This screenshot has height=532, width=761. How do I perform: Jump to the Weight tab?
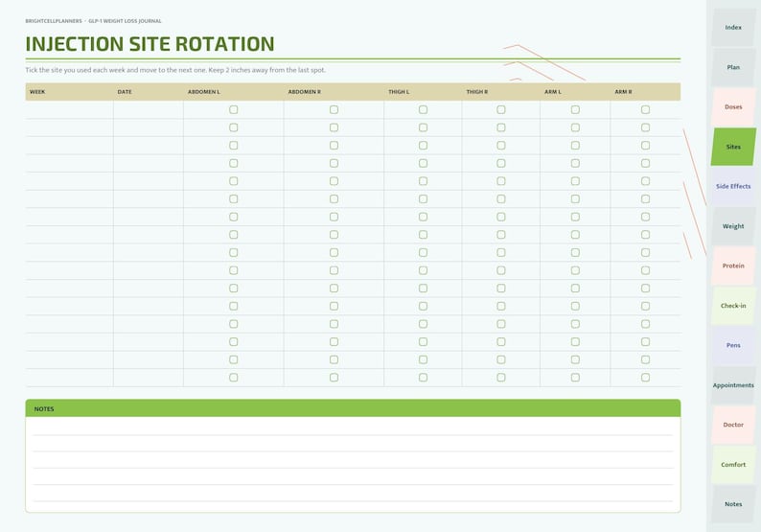[x=733, y=226]
